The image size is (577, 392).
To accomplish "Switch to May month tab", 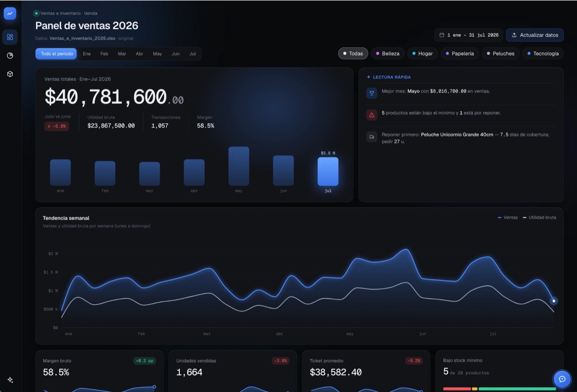I will click(x=157, y=54).
